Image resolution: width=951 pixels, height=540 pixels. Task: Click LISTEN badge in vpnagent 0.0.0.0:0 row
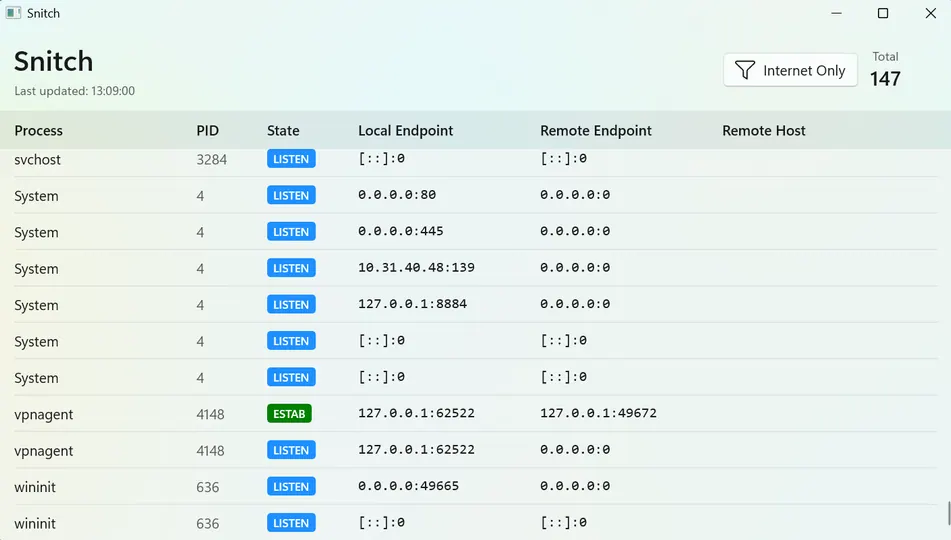pyautogui.click(x=291, y=450)
